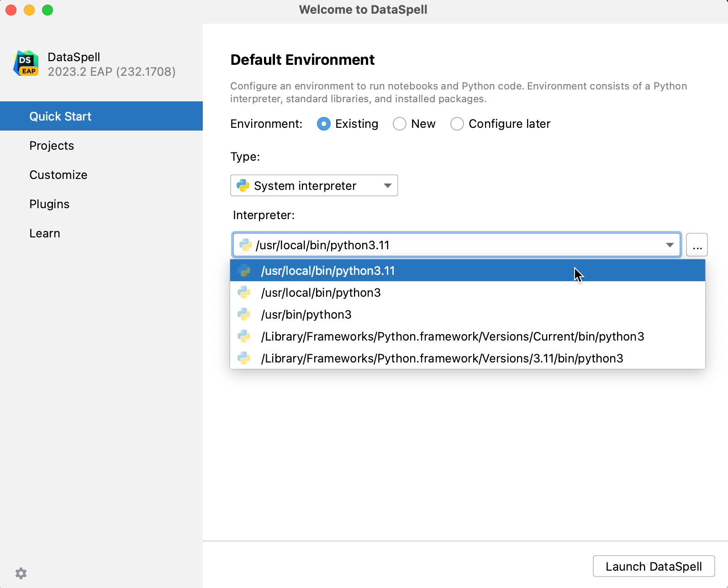Choose the Configure later radio button

(x=457, y=124)
